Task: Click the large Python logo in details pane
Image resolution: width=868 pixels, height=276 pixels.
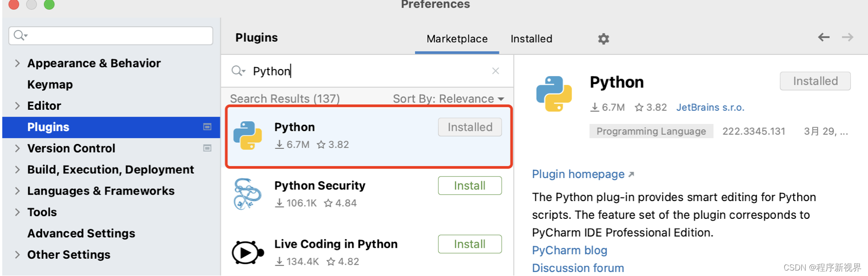Action: point(554,94)
